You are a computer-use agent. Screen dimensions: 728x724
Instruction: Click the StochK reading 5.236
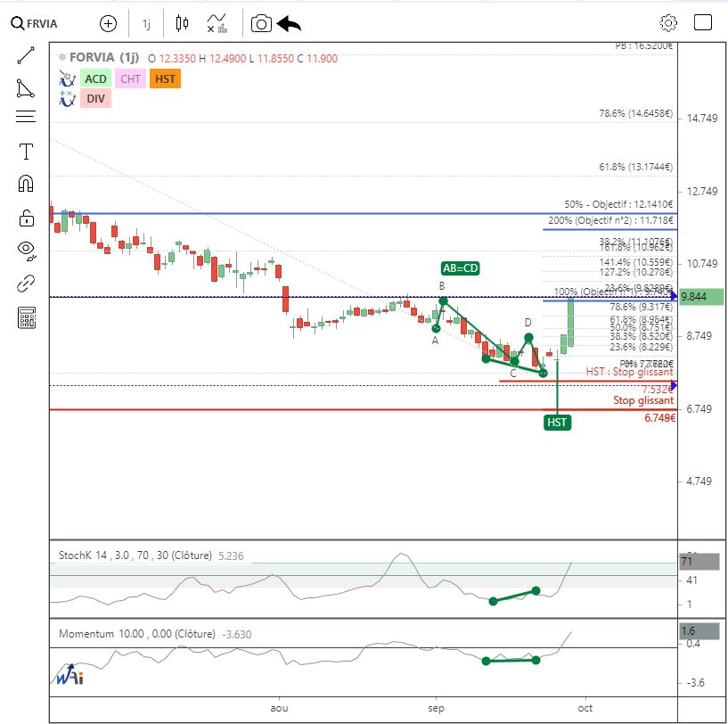[231, 555]
